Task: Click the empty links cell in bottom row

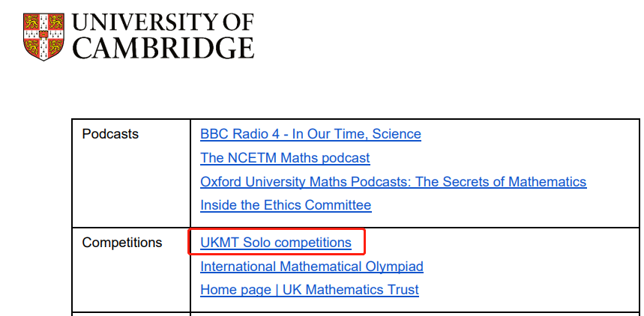Action: point(415,315)
